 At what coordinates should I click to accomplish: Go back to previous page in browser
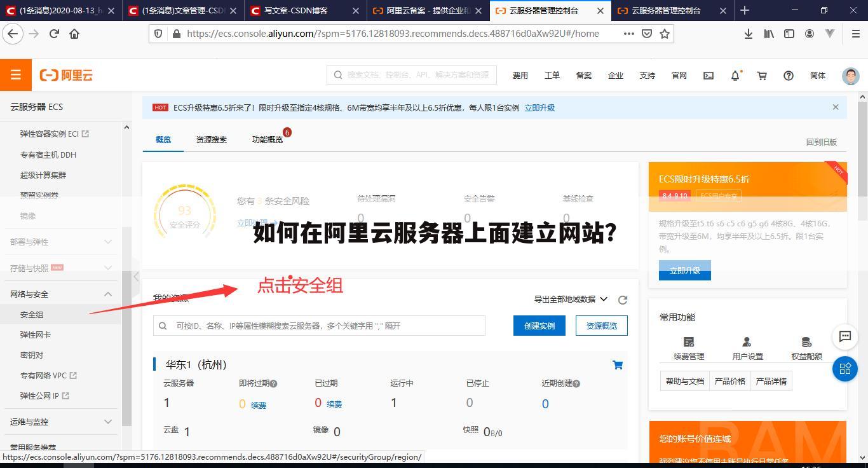pyautogui.click(x=13, y=34)
